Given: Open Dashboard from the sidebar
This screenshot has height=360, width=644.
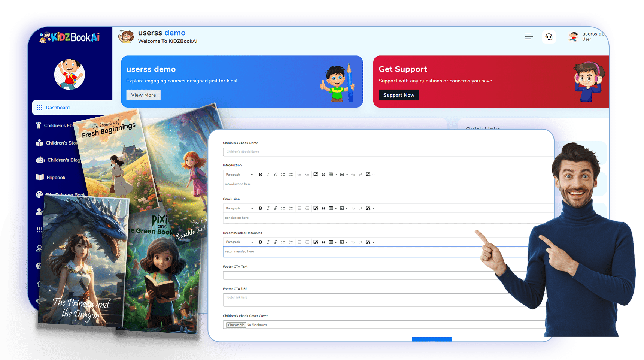Looking at the screenshot, I should coord(58,108).
